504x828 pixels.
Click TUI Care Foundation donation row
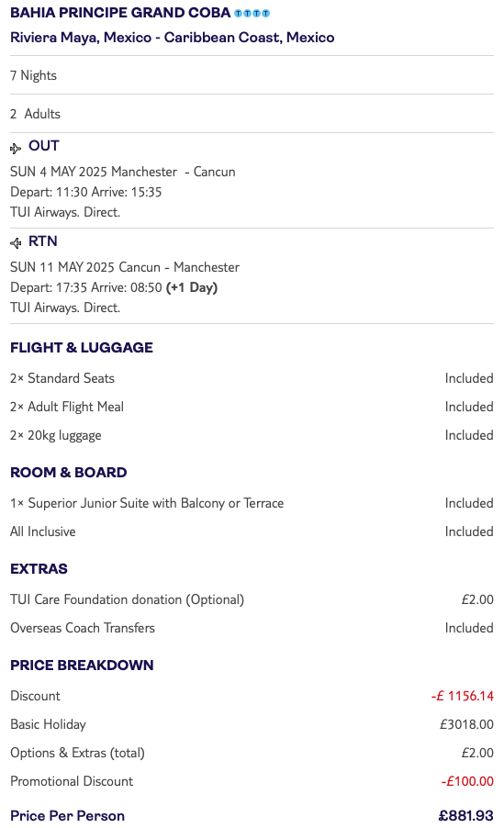[x=252, y=599]
